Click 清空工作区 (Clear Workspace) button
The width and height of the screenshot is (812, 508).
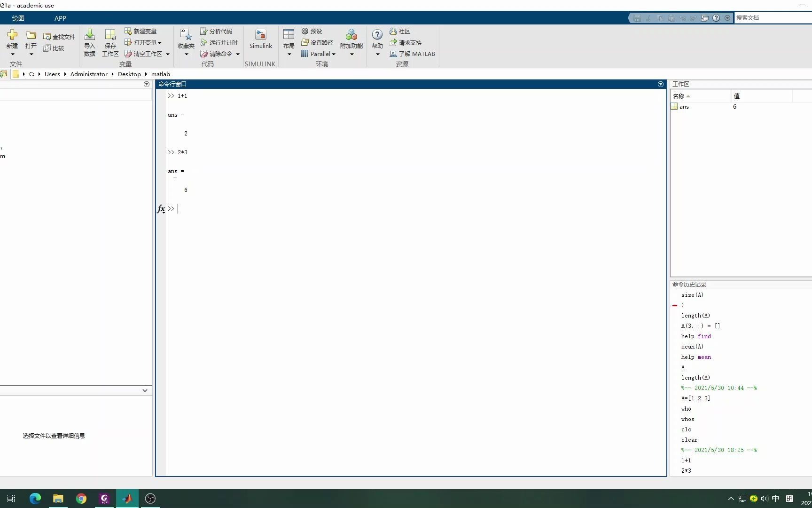144,54
